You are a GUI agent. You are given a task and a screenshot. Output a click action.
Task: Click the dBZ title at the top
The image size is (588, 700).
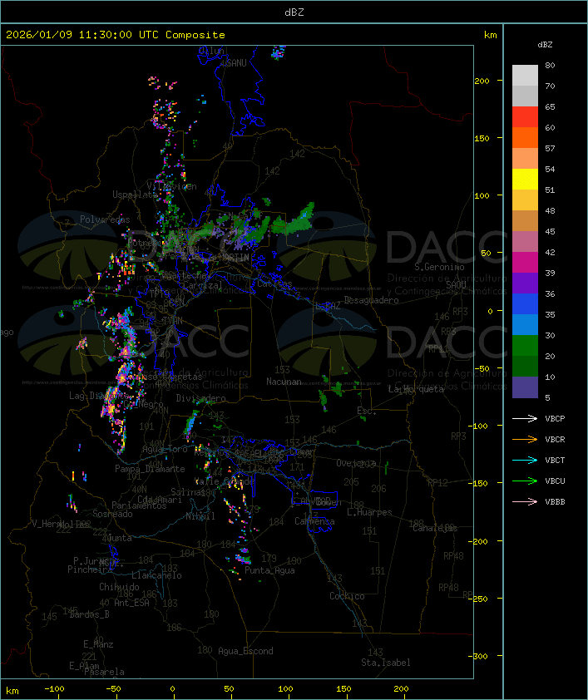pyautogui.click(x=294, y=12)
